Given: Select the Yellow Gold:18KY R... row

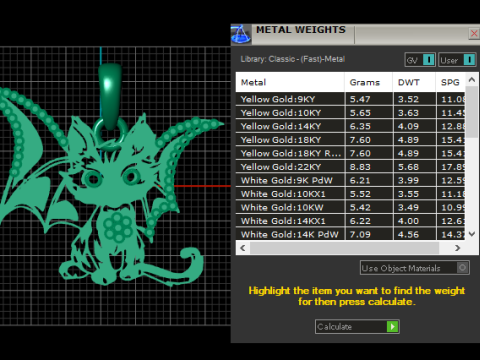Looking at the screenshot, I should [x=350, y=153].
